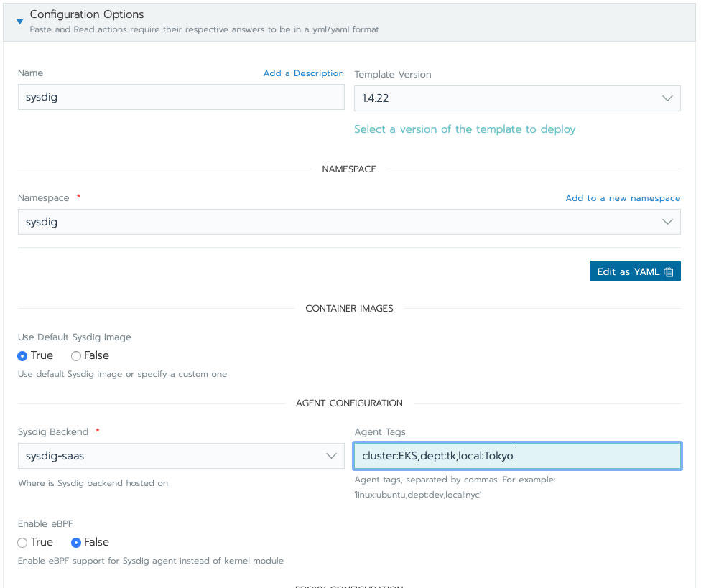Open the Sysdig Backend dropdown
Viewport: 701px width, 588px height.
(x=181, y=456)
